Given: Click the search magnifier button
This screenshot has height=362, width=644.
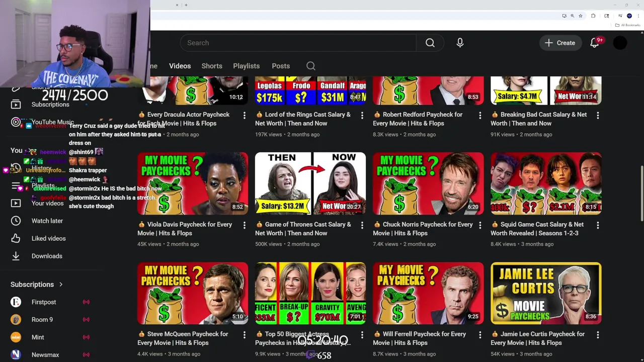Looking at the screenshot, I should (430, 43).
